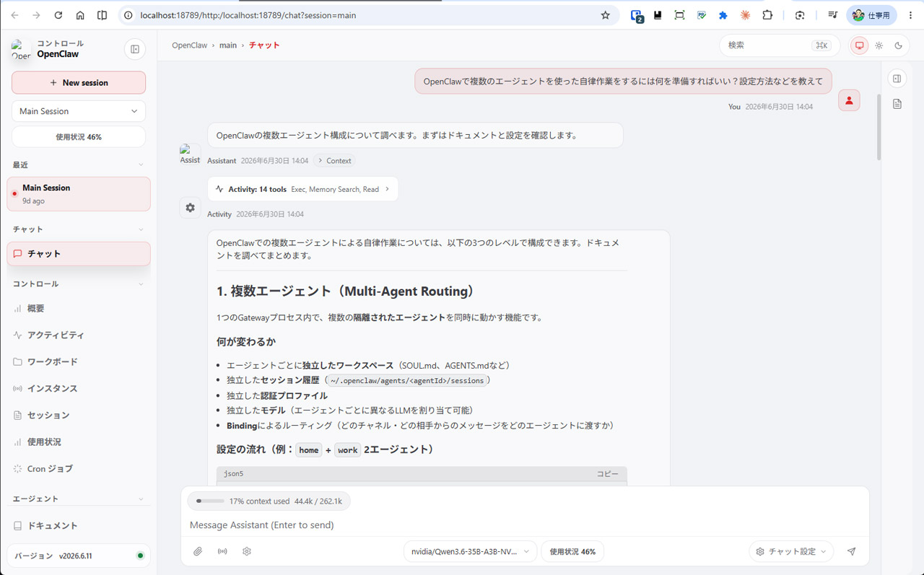The width and height of the screenshot is (924, 575).
Task: Open the nvidia/Qwen3.6 model dropdown
Action: [470, 551]
